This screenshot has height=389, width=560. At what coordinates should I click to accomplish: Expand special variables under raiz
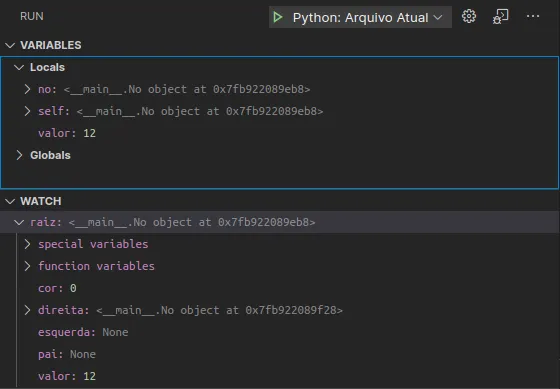point(28,244)
